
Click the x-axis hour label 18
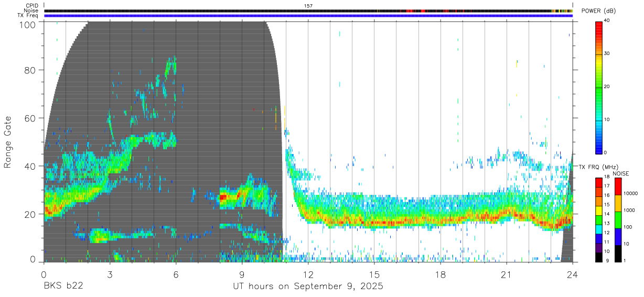pos(441,274)
